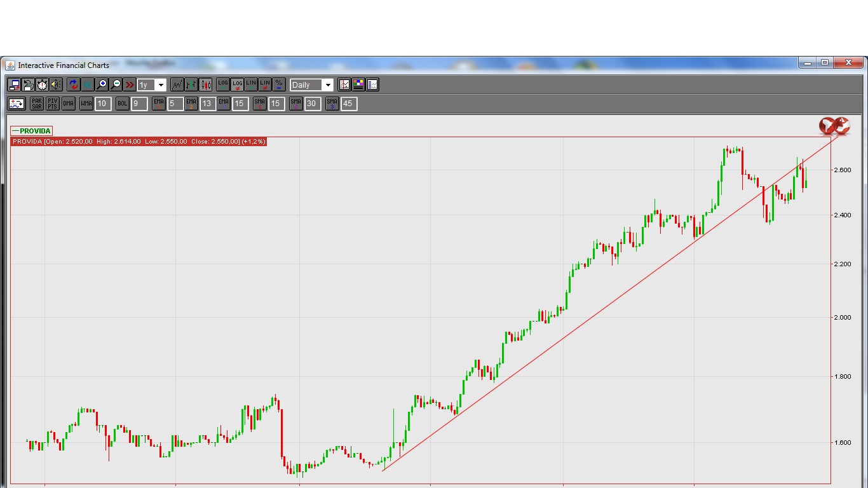Image resolution: width=868 pixels, height=488 pixels.
Task: Click the red logo above the chart's price axis
Action: [834, 126]
